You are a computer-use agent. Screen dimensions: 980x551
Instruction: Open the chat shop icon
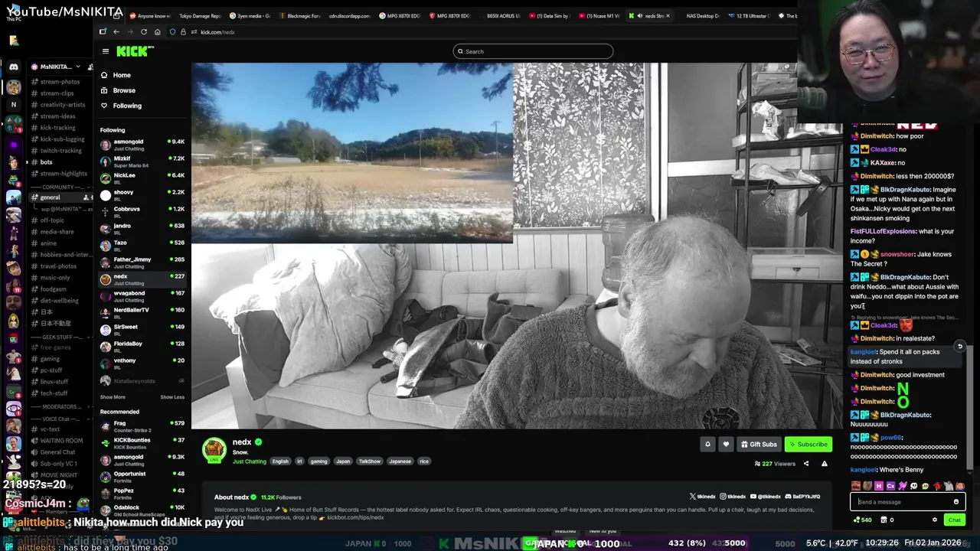884,520
